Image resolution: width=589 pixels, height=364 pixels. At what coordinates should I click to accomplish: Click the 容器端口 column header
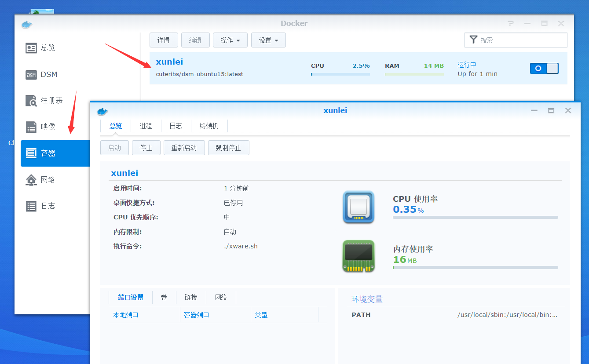pyautogui.click(x=216, y=315)
